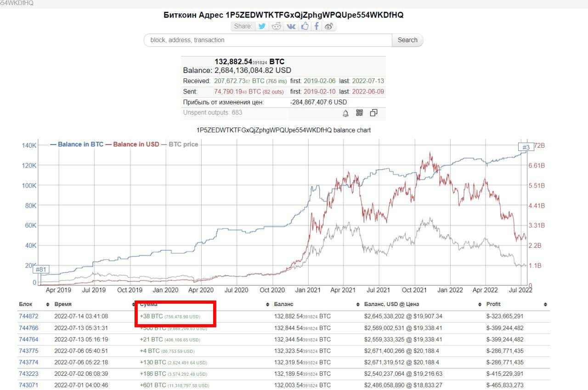The image size is (588, 390).
Task: Click time 2022-07-13 05:31:31
Action: coord(81,328)
